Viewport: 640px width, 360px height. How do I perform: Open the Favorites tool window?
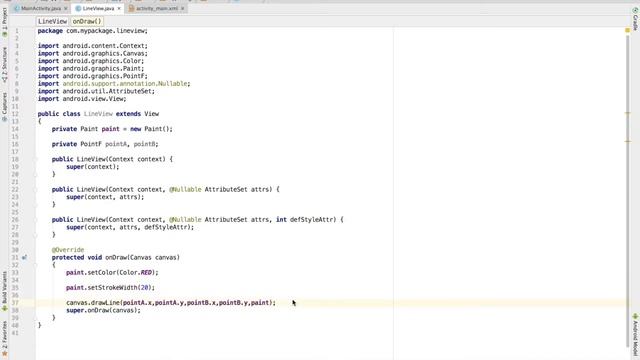click(x=4, y=338)
